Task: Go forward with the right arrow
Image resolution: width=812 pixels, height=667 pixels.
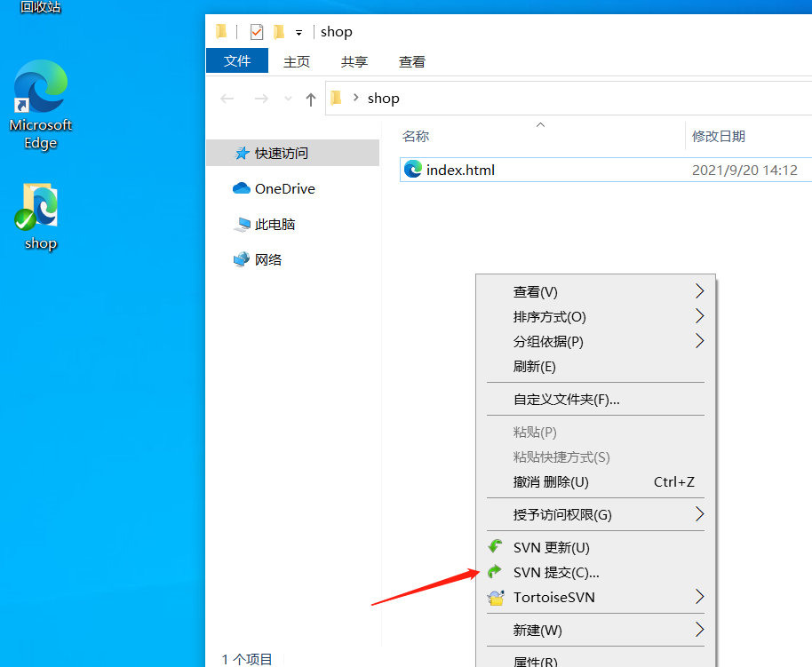Action: coord(261,99)
